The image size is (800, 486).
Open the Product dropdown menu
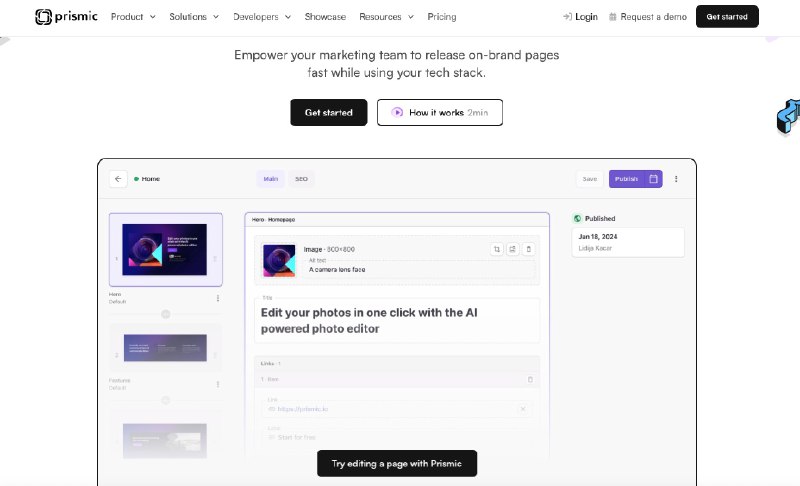[133, 17]
